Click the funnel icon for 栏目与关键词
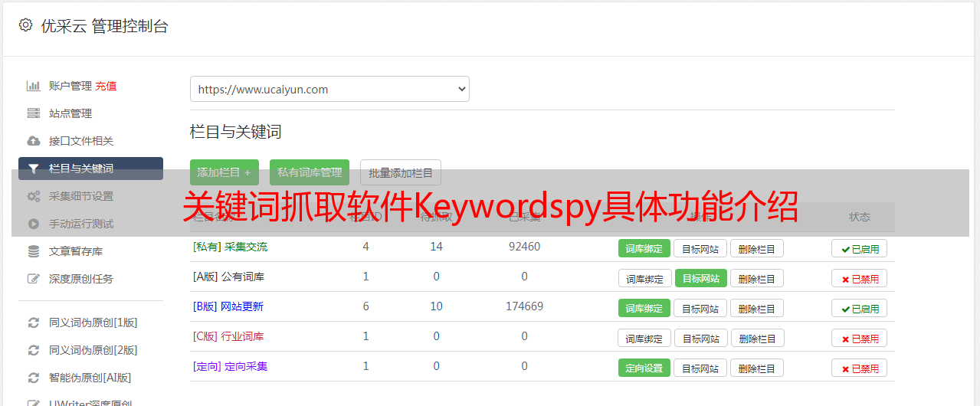Image resolution: width=980 pixels, height=406 pixels. pyautogui.click(x=34, y=169)
